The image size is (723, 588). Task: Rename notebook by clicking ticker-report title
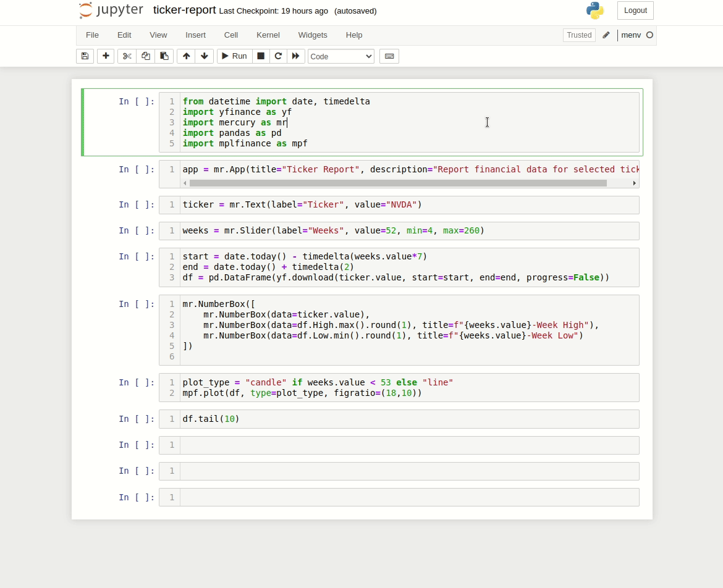pos(184,10)
